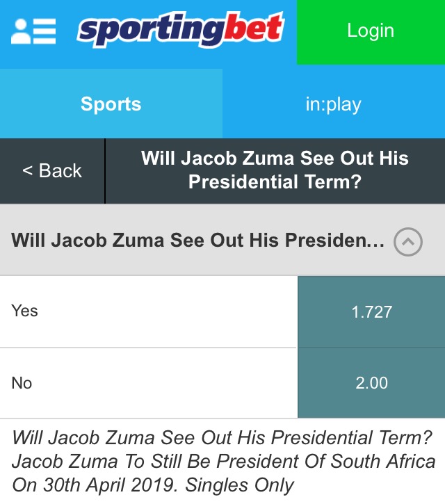Click the italic market description text
The image size is (445, 504).
222,461
